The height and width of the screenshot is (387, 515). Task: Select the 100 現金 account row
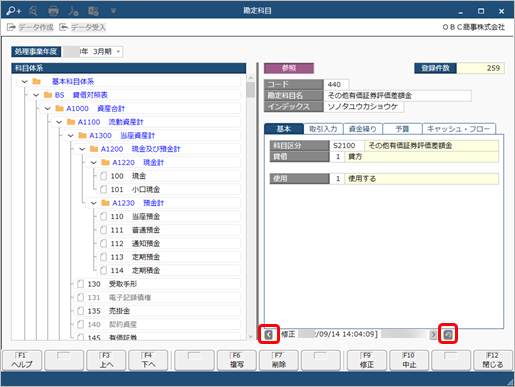169,176
